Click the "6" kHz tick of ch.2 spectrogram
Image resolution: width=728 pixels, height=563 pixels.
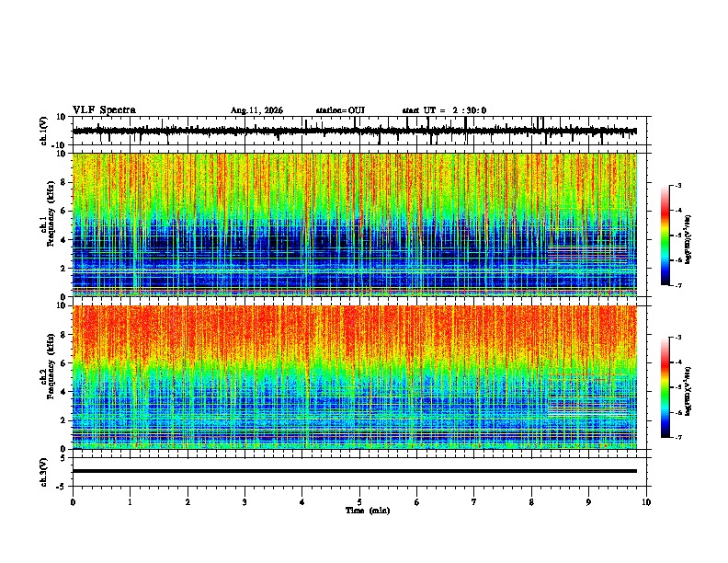(63, 363)
